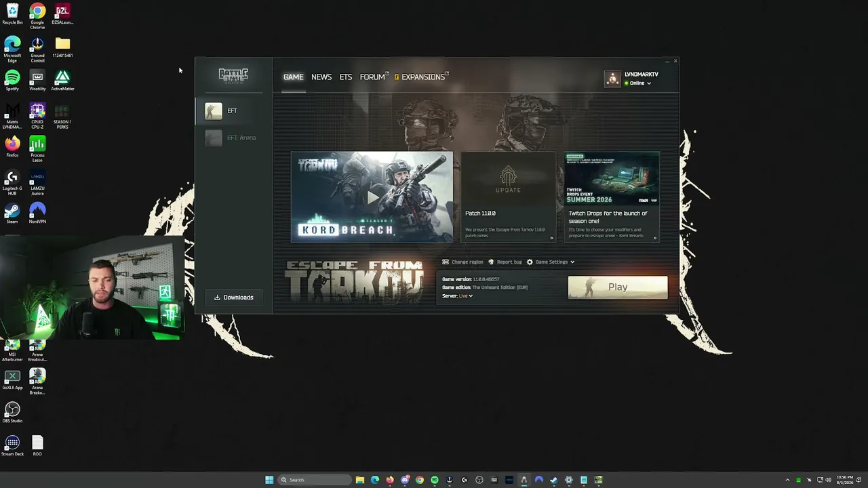Open Recycle Bin desktop icon

coord(12,14)
